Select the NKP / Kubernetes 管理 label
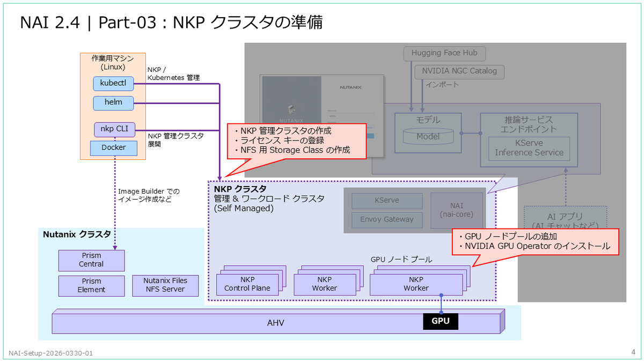 click(x=173, y=73)
